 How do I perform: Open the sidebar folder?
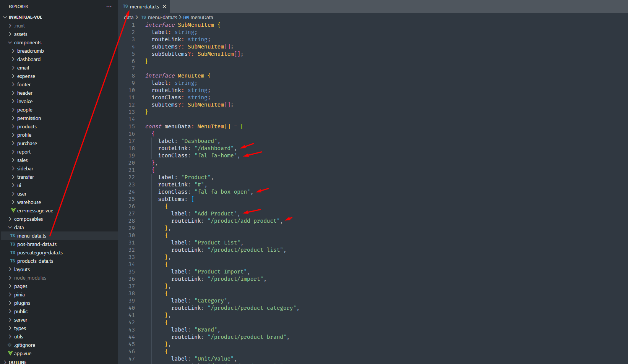[25, 168]
